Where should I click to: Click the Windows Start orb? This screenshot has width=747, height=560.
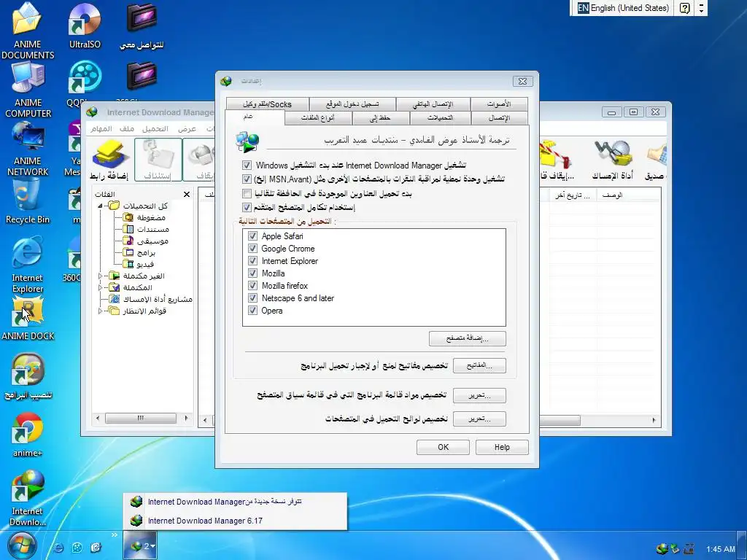[21, 546]
